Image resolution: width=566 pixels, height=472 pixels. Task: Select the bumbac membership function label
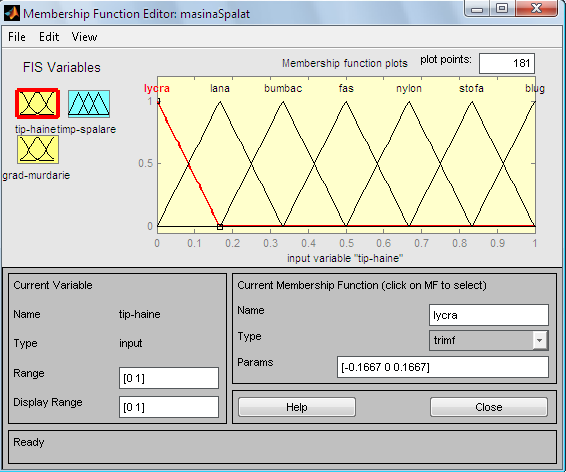click(x=283, y=88)
